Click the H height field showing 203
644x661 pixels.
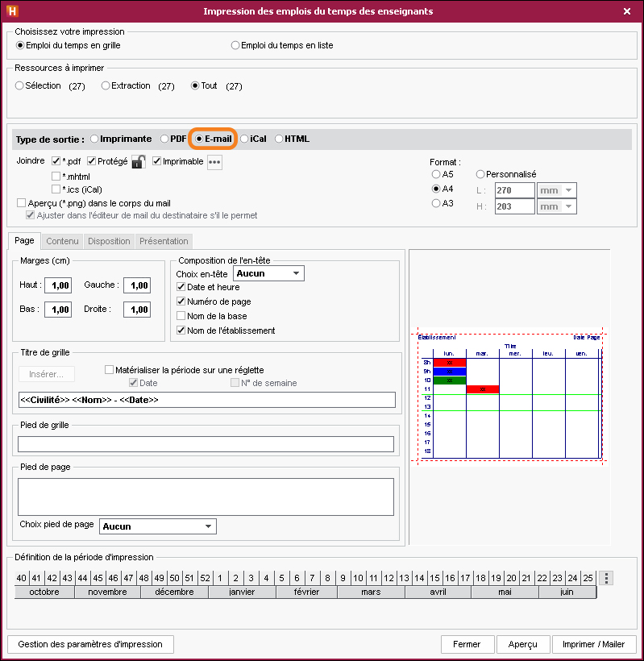tap(514, 206)
